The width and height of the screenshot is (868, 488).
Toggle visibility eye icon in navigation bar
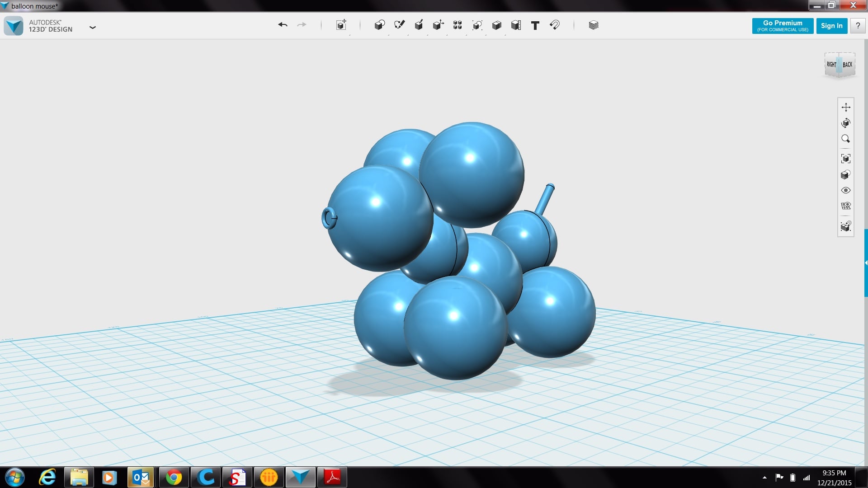(846, 190)
